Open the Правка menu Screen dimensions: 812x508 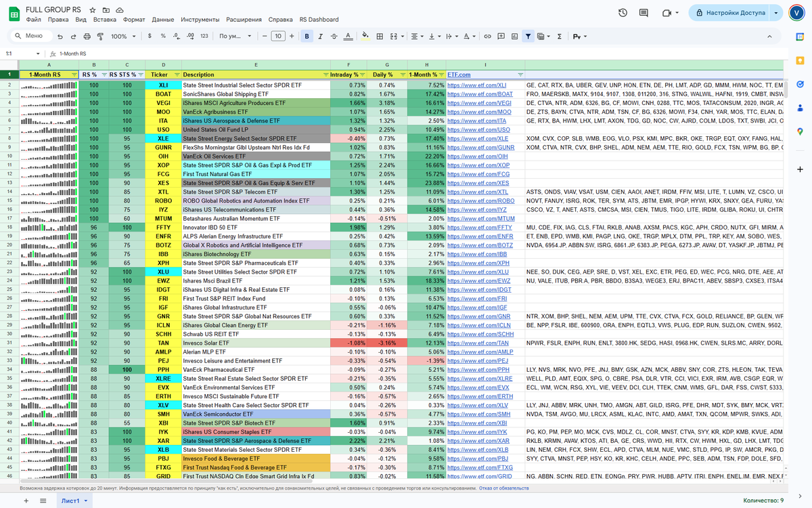58,20
